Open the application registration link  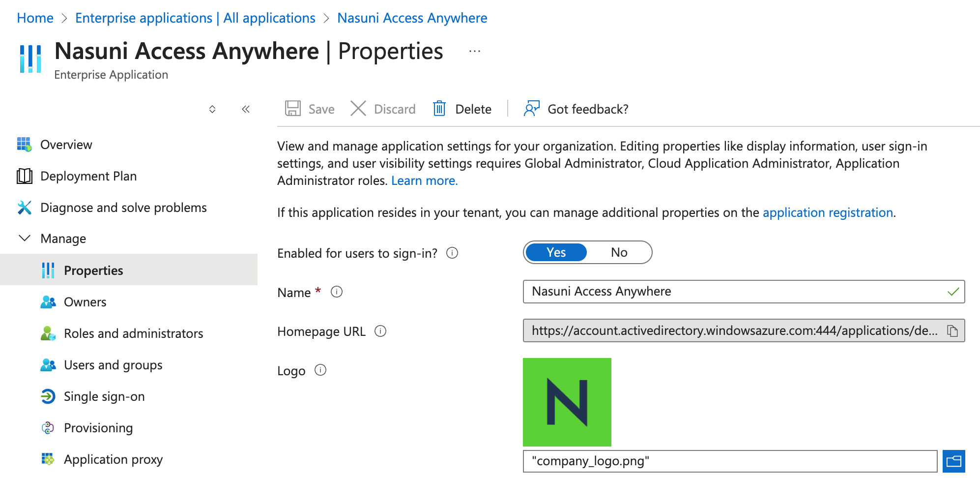(828, 212)
